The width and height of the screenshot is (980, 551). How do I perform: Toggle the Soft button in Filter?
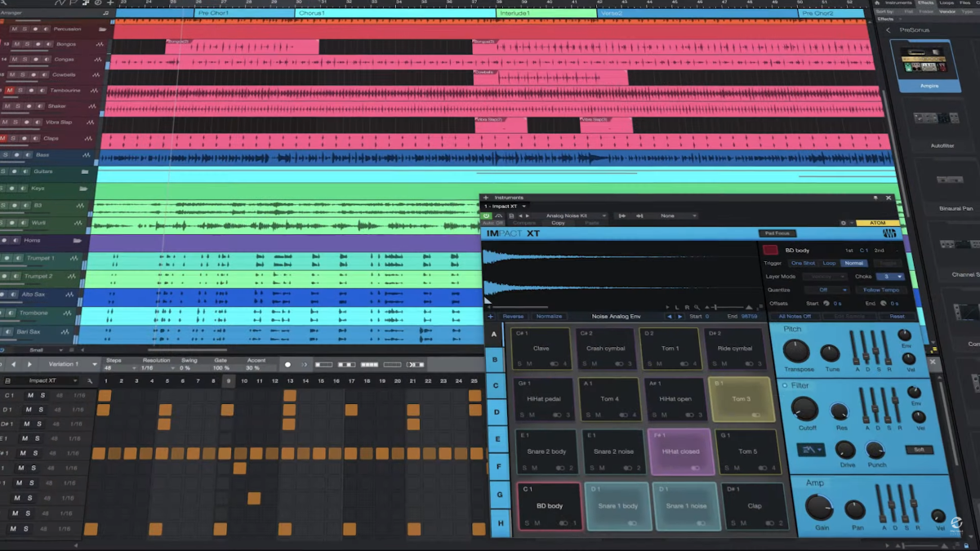pos(919,450)
